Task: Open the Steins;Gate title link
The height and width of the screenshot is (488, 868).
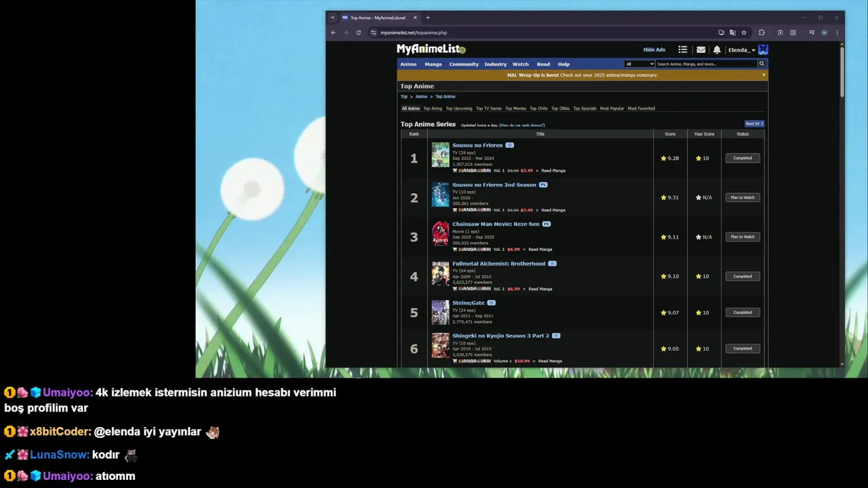Action: pos(469,303)
